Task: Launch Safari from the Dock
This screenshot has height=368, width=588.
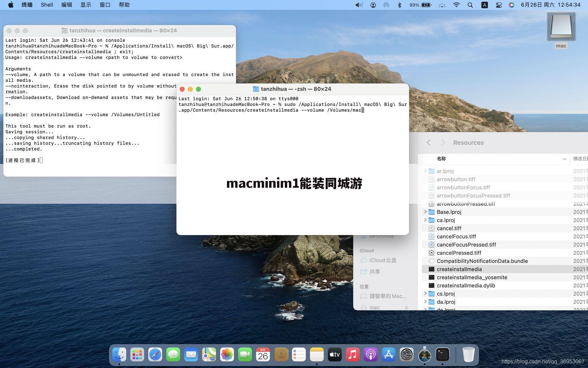Action: [x=155, y=355]
